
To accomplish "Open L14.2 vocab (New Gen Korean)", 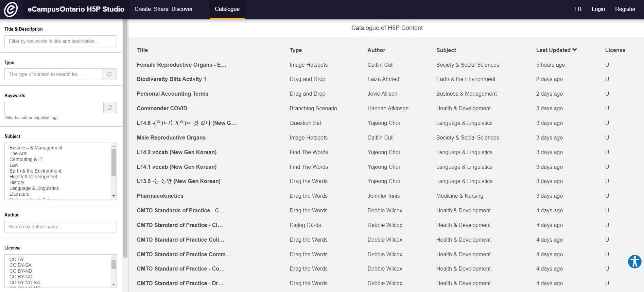I will coord(176,152).
